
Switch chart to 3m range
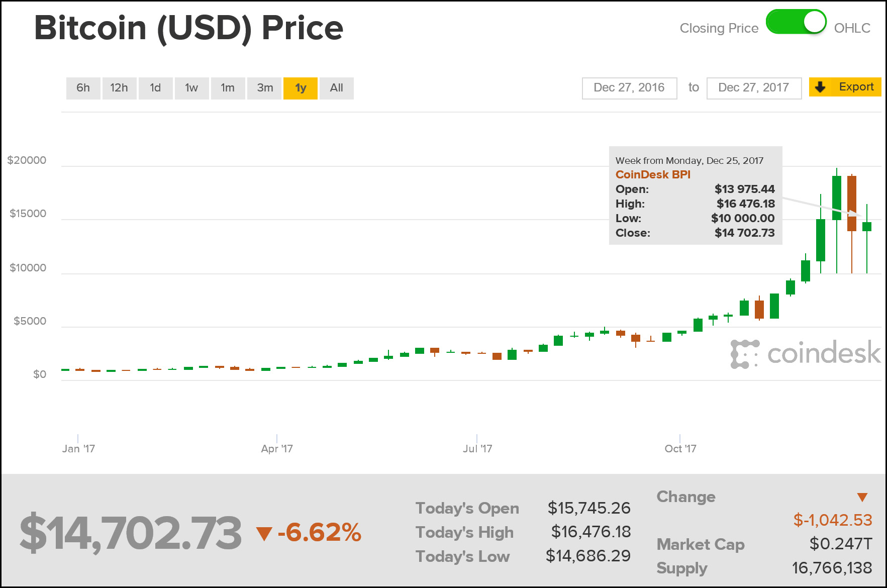point(264,88)
